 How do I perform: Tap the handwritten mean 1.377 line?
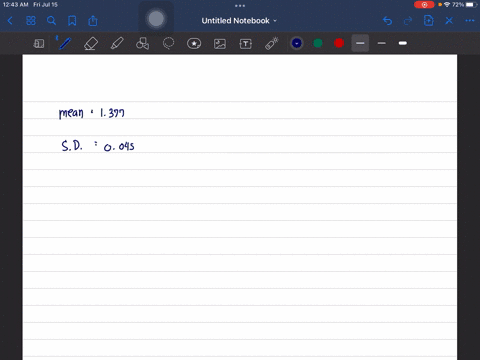pyautogui.click(x=92, y=113)
